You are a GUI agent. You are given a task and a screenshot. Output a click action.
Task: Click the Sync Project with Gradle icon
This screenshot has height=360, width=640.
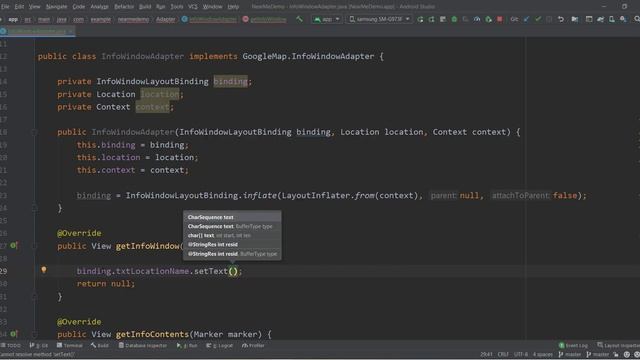point(600,19)
